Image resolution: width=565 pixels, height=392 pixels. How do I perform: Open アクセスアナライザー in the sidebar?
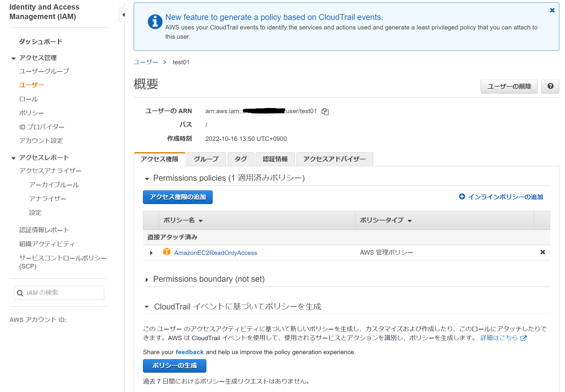[50, 171]
